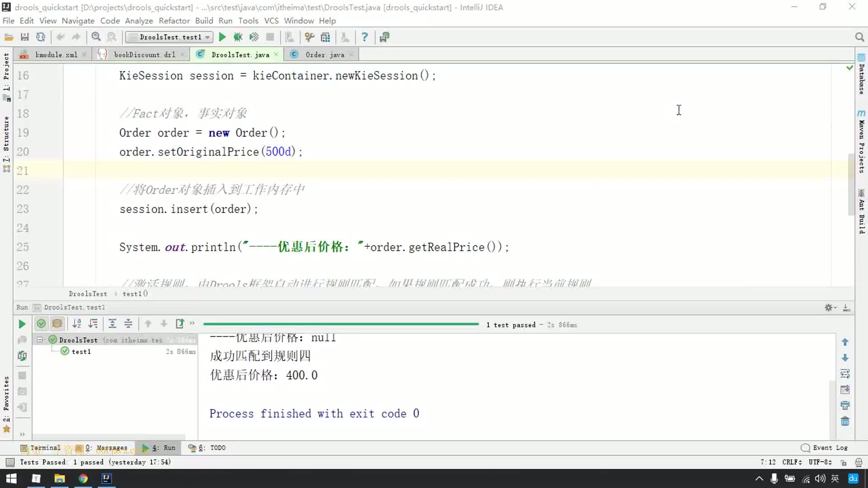Open the Refactor menu

pos(174,21)
